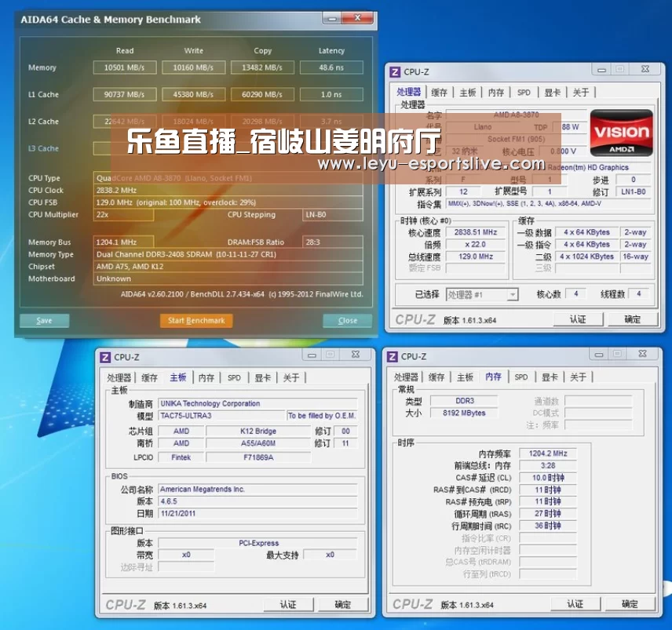Click 认证 button in CPU-Z mainboard window
The width and height of the screenshot is (672, 630).
pyautogui.click(x=288, y=604)
